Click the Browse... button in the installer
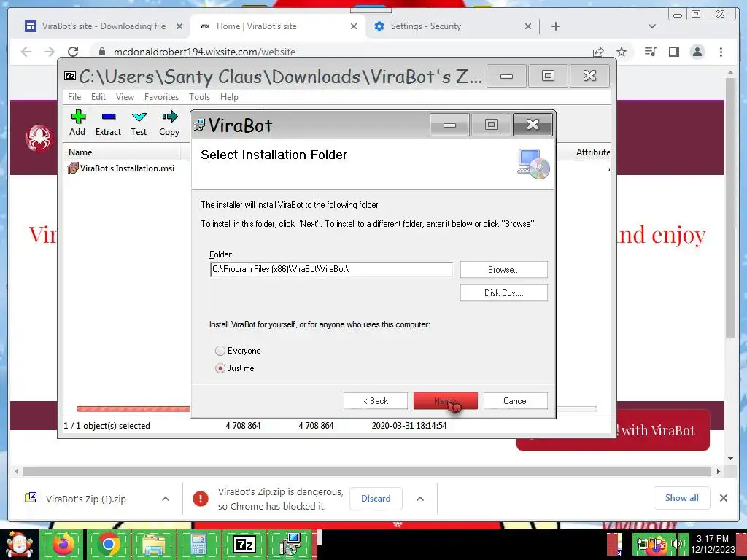This screenshot has width=747, height=560. point(503,270)
